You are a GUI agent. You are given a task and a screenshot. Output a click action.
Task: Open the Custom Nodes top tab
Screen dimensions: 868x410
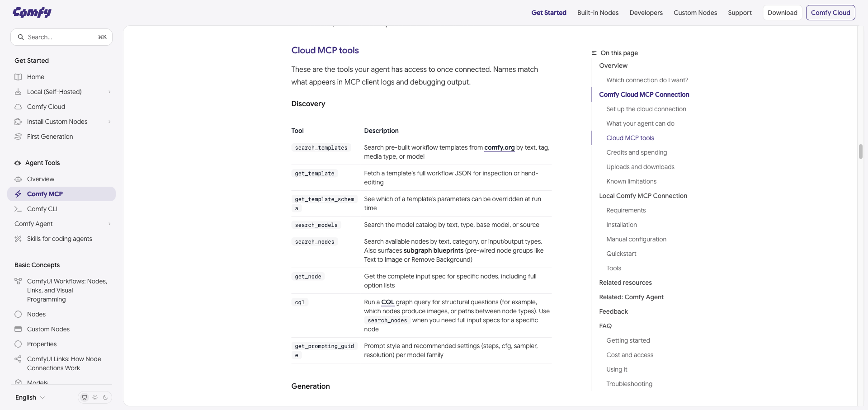695,13
